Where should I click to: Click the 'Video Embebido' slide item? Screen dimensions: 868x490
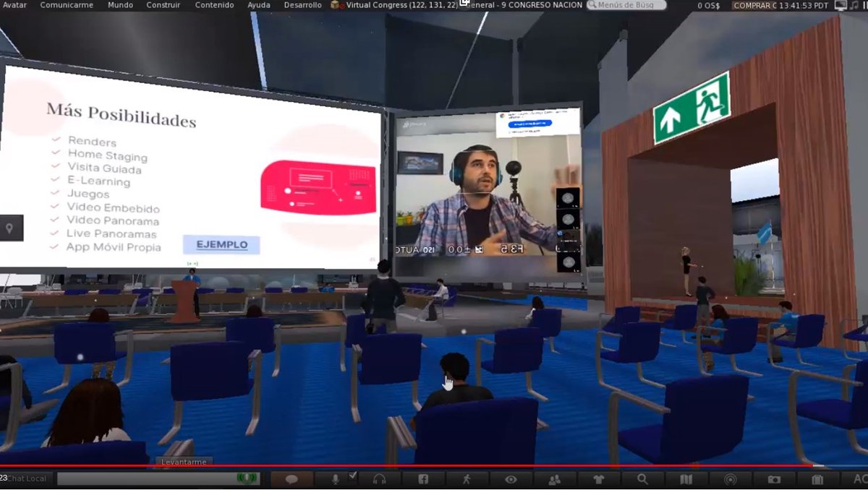(113, 207)
